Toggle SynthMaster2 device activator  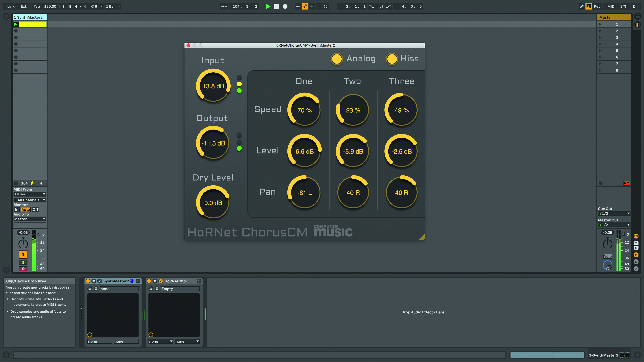click(x=88, y=281)
